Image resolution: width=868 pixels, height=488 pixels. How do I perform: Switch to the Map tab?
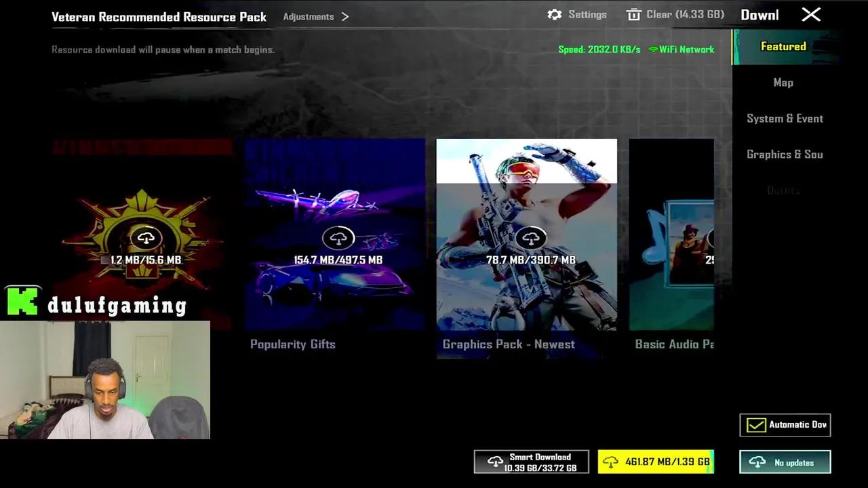pos(783,83)
